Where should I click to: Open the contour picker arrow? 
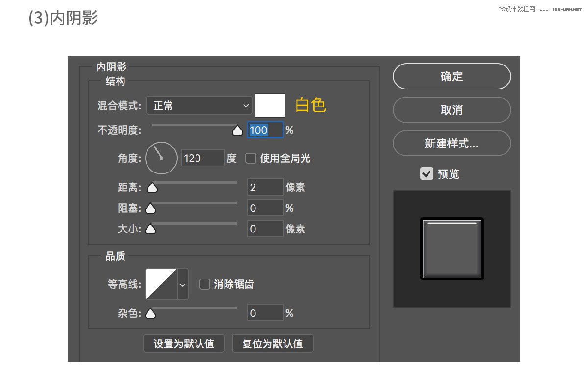tap(183, 284)
